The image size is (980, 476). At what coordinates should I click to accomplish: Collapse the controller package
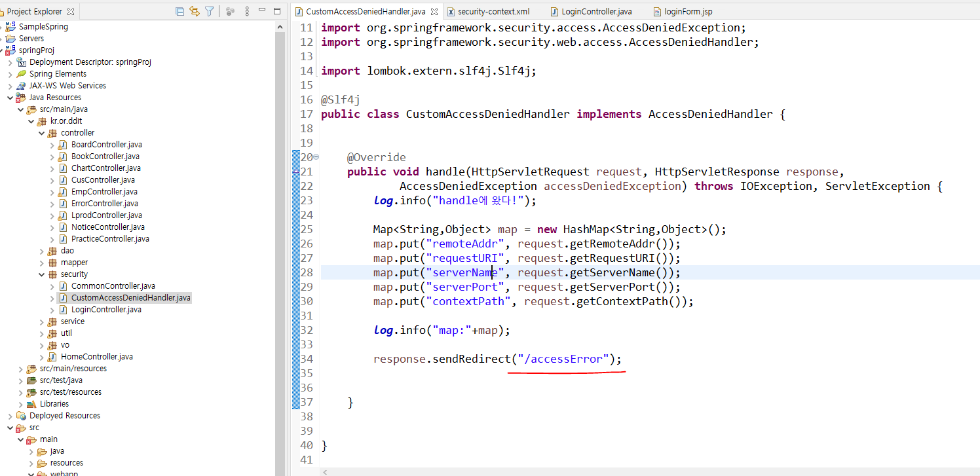tap(42, 133)
